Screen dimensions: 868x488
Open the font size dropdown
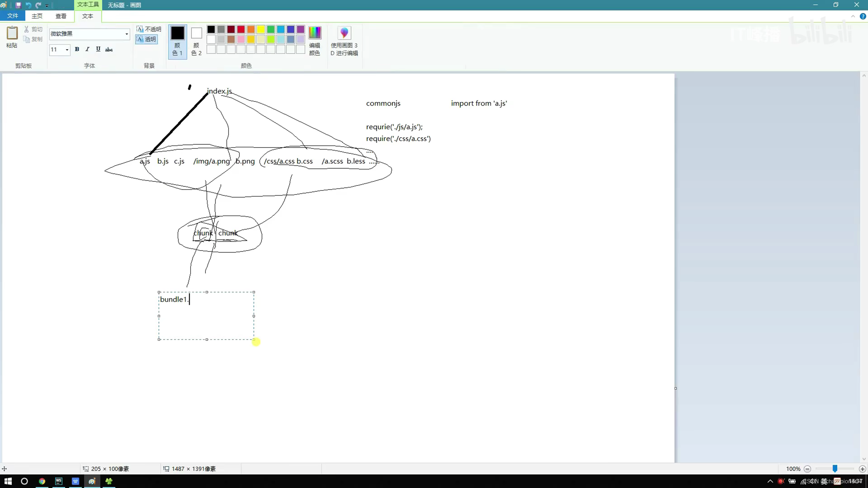67,50
